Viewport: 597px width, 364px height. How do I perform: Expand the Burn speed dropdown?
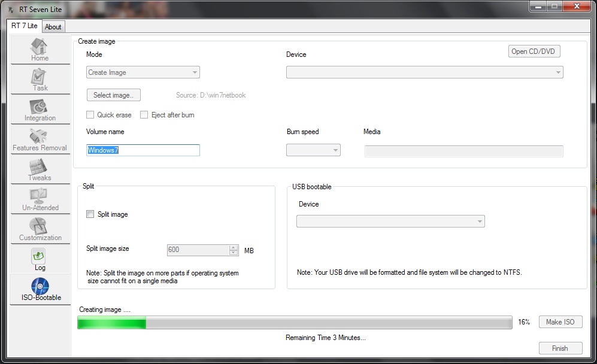pos(313,150)
